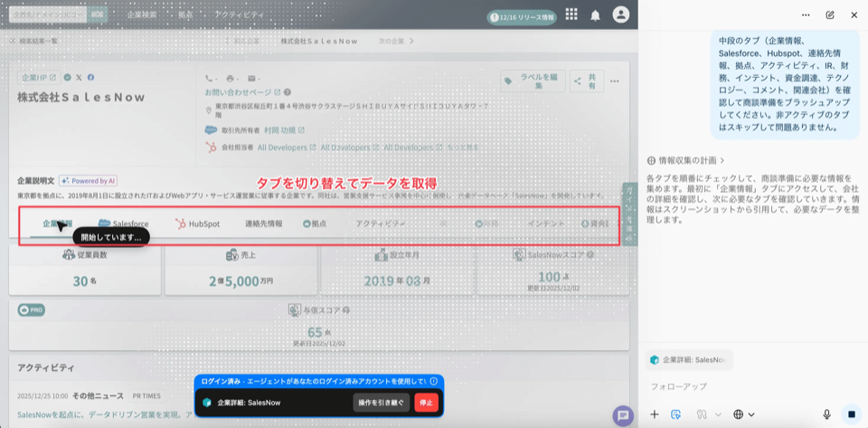Open the SalesNowを起点に news headline
This screenshot has height=428, width=868.
click(x=105, y=414)
